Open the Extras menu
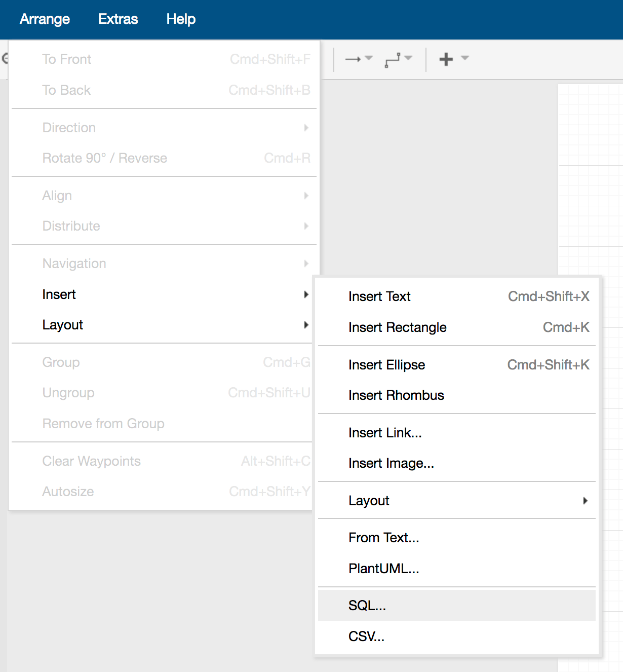Image resolution: width=623 pixels, height=672 pixels. point(118,19)
